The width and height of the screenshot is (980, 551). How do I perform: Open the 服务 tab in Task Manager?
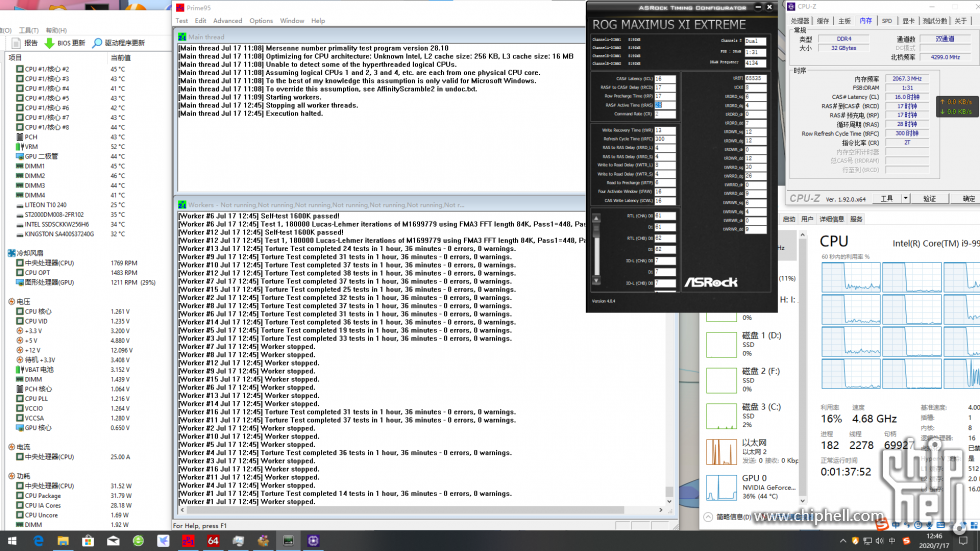[856, 219]
